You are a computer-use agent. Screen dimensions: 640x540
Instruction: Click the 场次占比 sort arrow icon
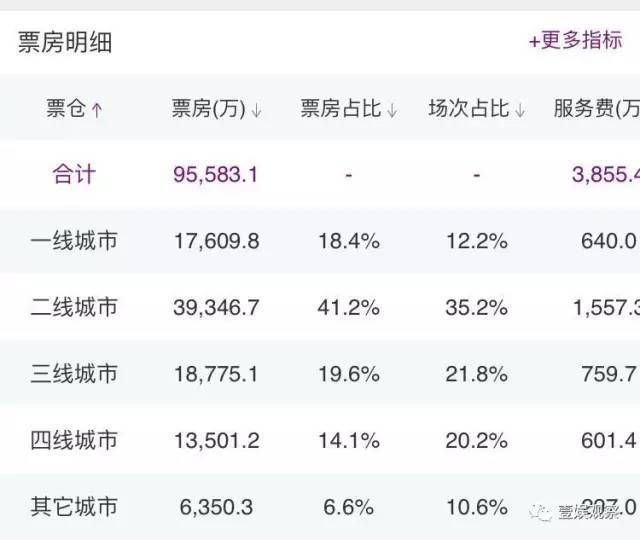pos(520,110)
